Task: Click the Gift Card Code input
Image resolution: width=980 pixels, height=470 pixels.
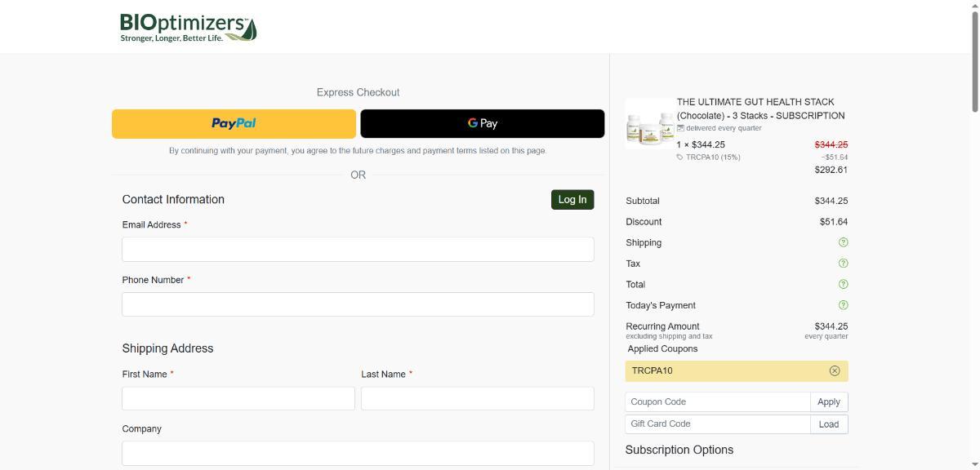Action: click(717, 424)
